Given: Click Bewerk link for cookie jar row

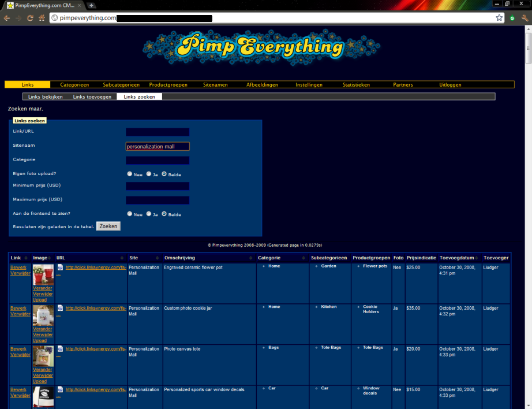Looking at the screenshot, I should (x=18, y=308).
